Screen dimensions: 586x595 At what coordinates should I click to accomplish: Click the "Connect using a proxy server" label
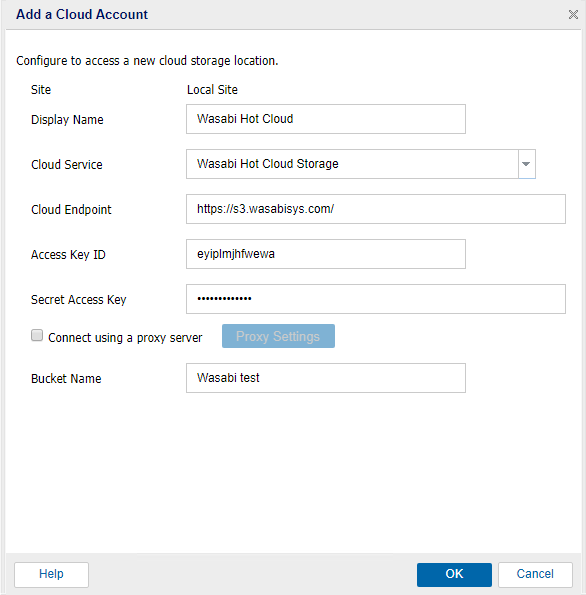[x=125, y=338]
